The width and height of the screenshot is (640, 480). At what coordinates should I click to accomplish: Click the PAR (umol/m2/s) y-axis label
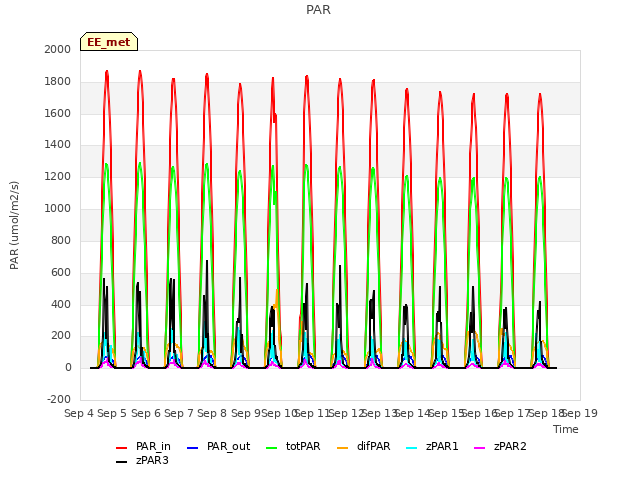[14, 225]
